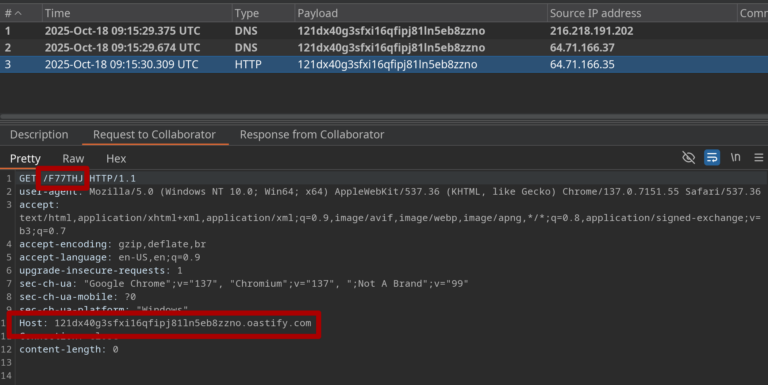Screen dimensions: 768x385
Task: Toggle the \n show newlines button
Action: (x=735, y=157)
